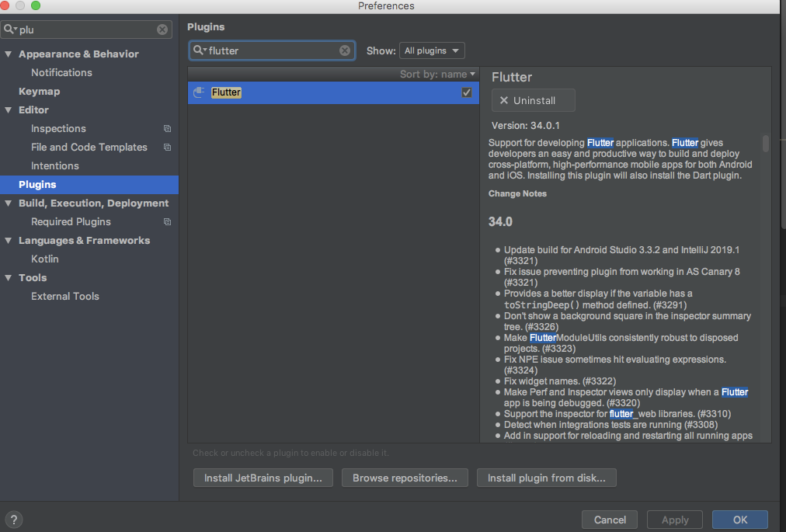
Task: Open Kotlin settings
Action: click(x=44, y=259)
